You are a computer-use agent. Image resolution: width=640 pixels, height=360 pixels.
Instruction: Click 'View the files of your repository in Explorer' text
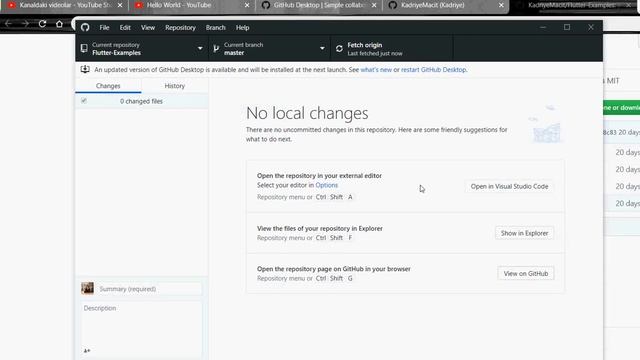click(320, 229)
